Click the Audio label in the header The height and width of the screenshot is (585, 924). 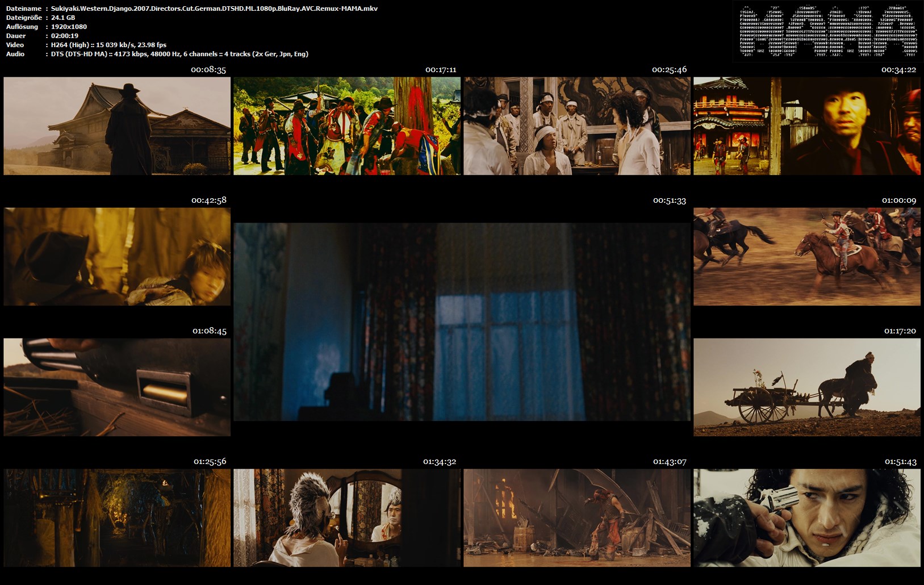[15, 54]
